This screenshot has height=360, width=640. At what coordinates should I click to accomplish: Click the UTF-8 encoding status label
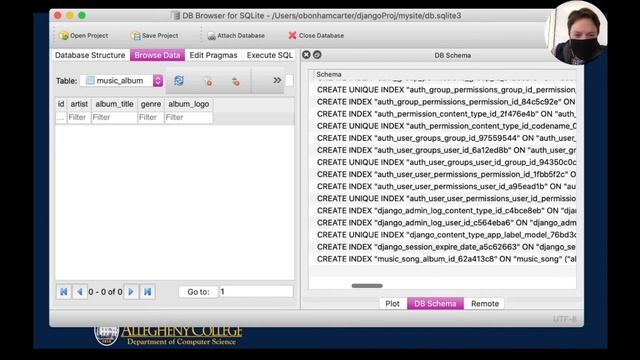point(564,319)
